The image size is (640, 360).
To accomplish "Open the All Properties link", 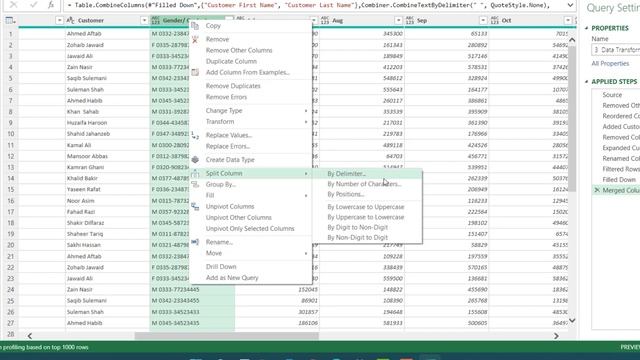I will point(610,64).
